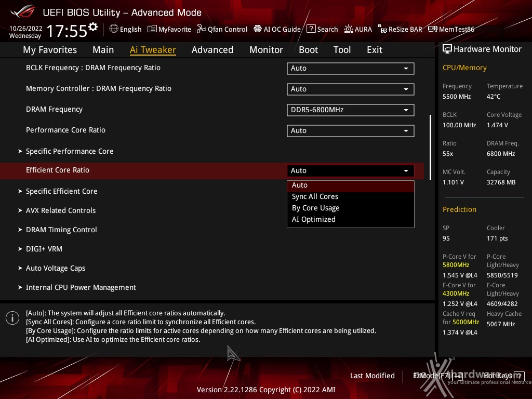
Task: Click the Search question-mark icon
Action: (x=311, y=29)
